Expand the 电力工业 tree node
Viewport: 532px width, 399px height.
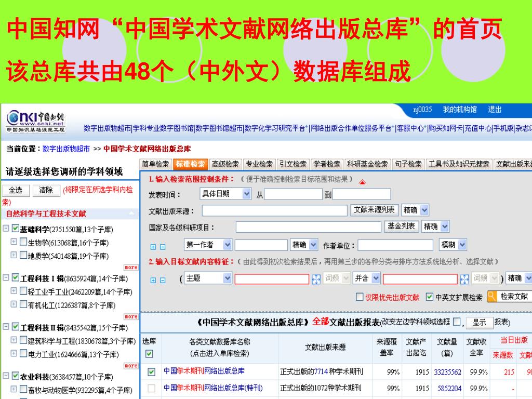(14, 353)
